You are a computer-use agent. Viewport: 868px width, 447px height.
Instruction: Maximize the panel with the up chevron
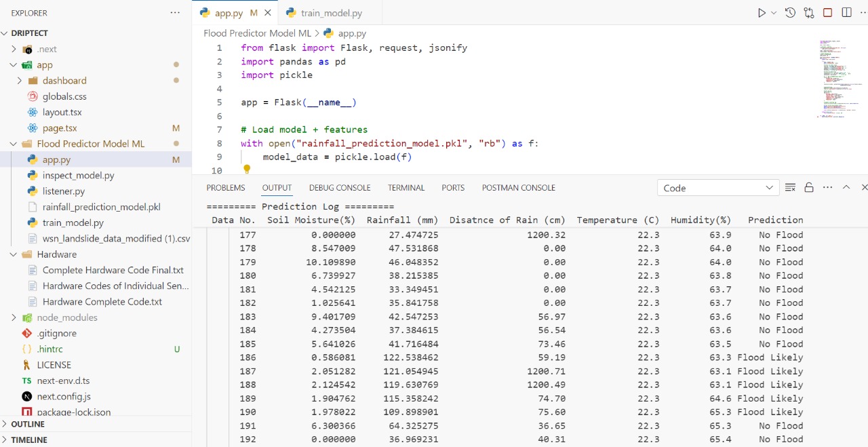(846, 188)
